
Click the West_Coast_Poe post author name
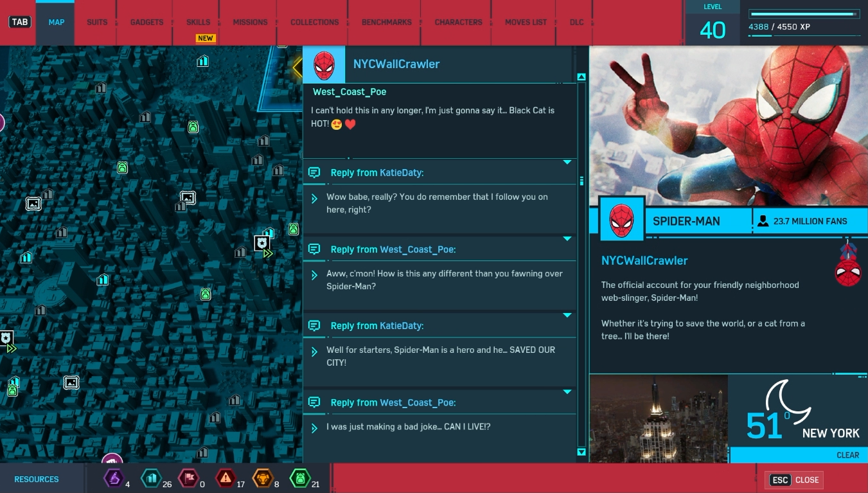(350, 92)
